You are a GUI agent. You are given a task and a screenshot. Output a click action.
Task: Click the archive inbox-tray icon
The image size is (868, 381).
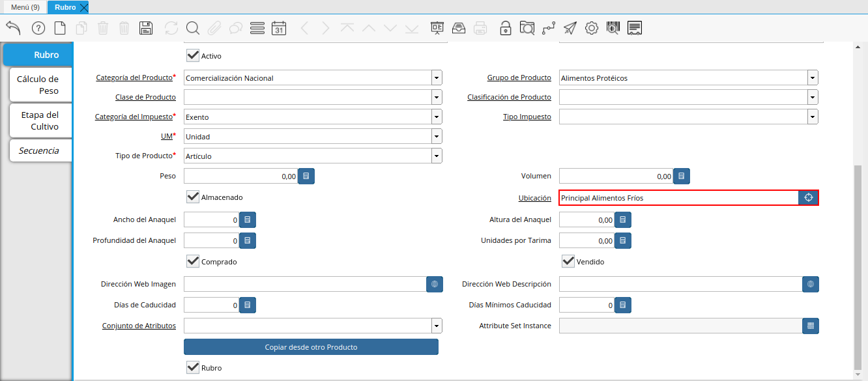coord(459,28)
